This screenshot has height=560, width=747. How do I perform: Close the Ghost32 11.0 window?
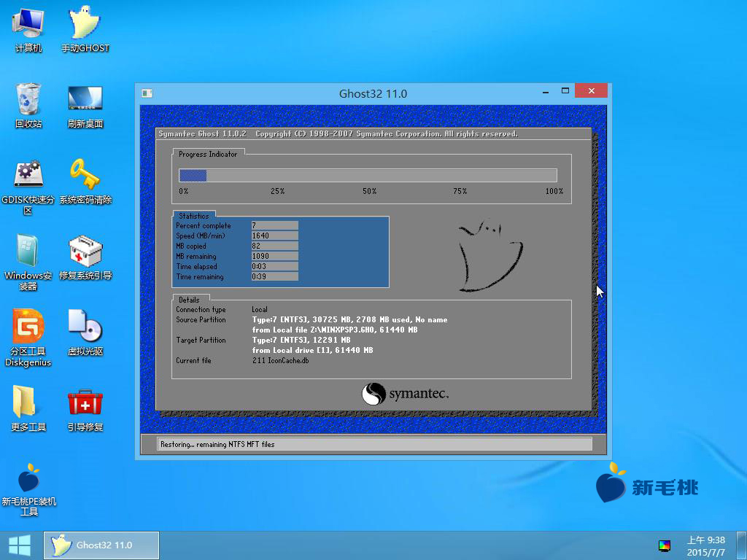click(x=591, y=90)
